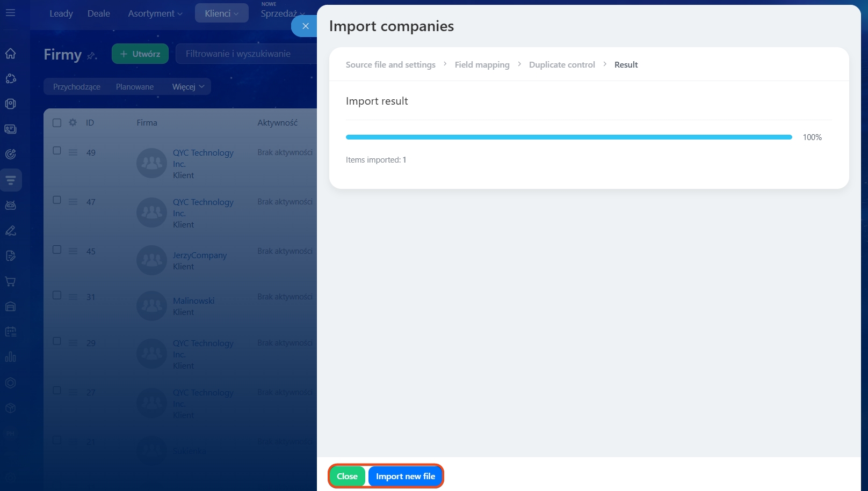
Task: Toggle the select-all checkbox in table header
Action: coord(57,123)
